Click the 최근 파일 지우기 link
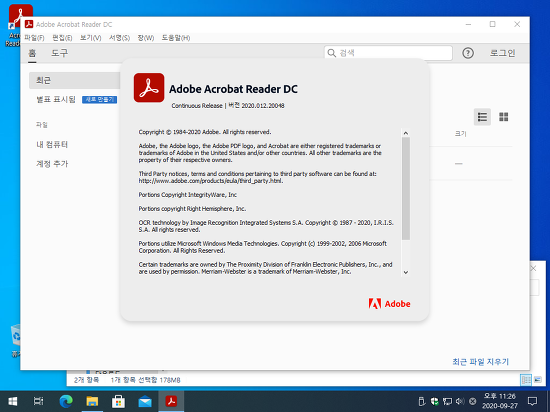 [480, 362]
